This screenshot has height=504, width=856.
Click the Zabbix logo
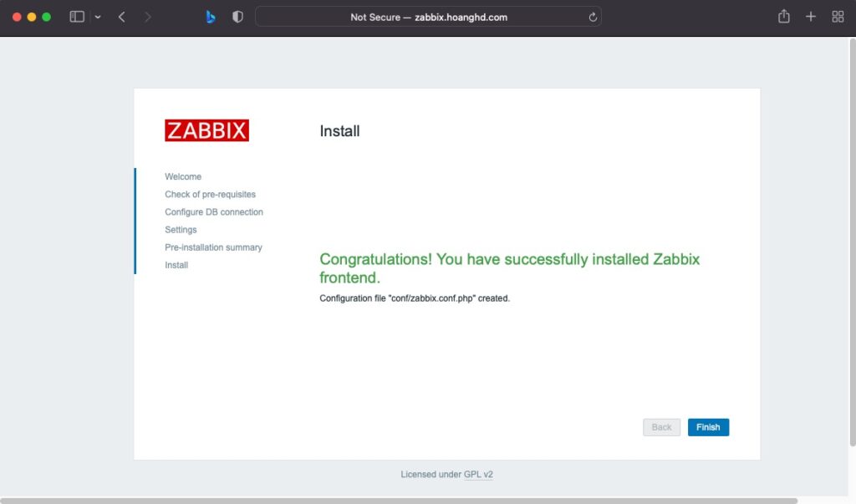(x=207, y=130)
